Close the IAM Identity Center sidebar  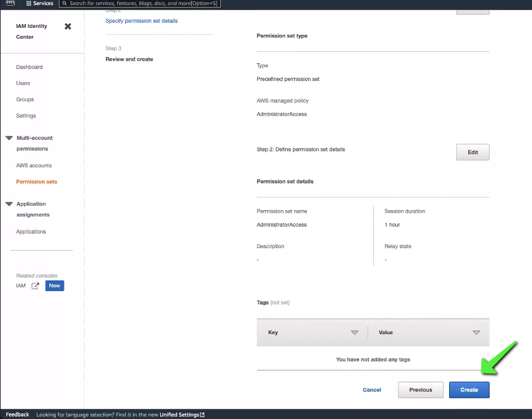pos(68,26)
